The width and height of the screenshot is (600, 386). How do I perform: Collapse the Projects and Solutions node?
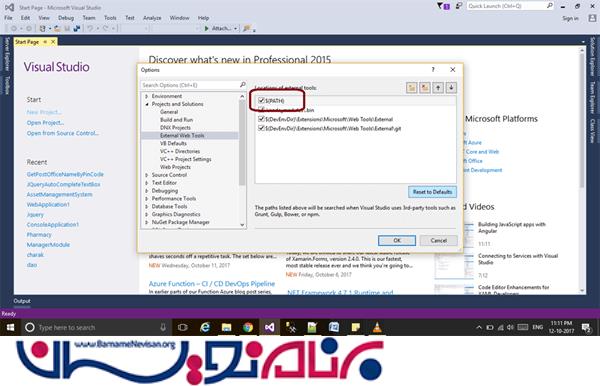click(147, 104)
